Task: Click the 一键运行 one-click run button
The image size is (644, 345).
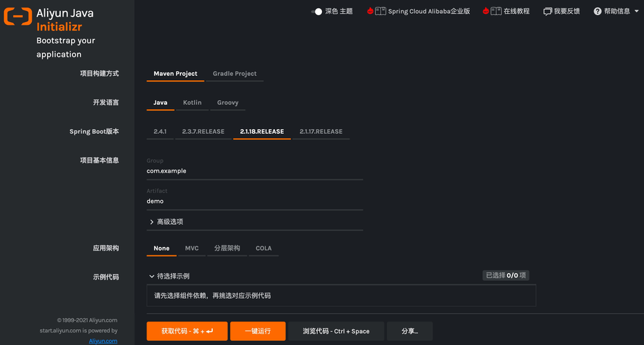Action: 258,331
